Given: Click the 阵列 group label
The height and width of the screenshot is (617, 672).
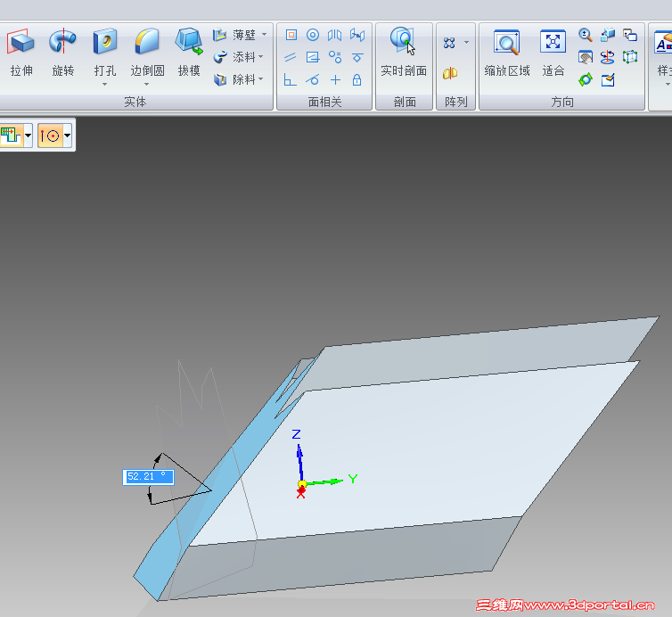Looking at the screenshot, I should 456,102.
